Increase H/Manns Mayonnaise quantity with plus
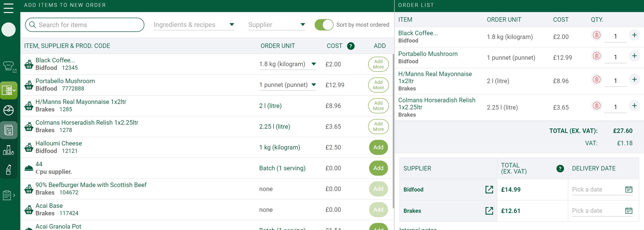Viewport: 644px width, 230px height. [634, 80]
